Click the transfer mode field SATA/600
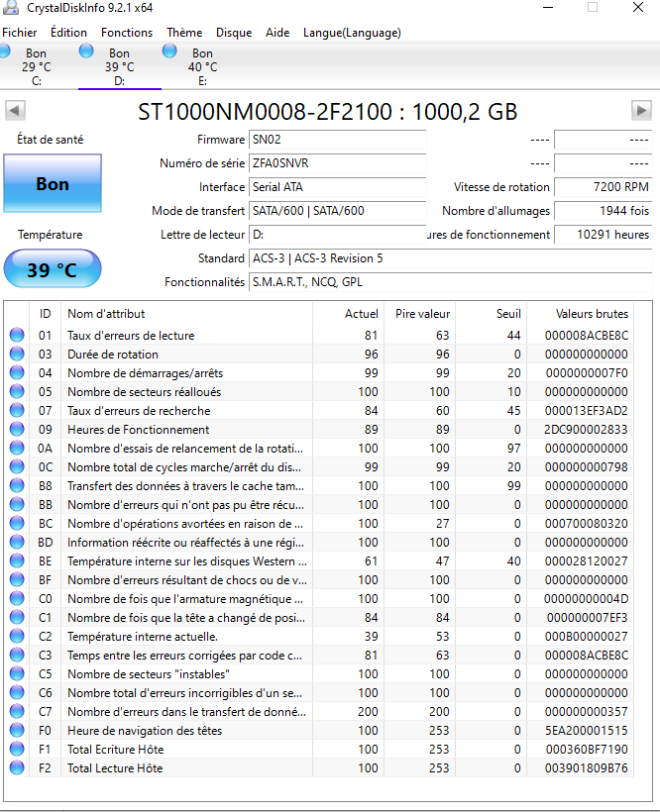Screen dimensions: 660x812 click(x=337, y=211)
